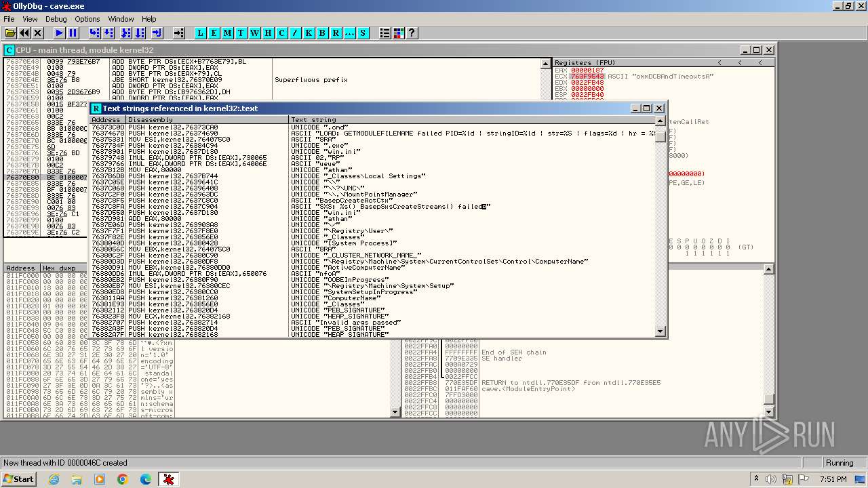Open Chrome from the taskbar

click(x=123, y=479)
